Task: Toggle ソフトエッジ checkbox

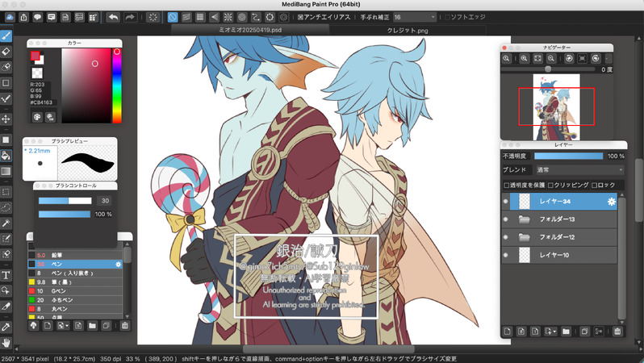Action: tap(448, 17)
